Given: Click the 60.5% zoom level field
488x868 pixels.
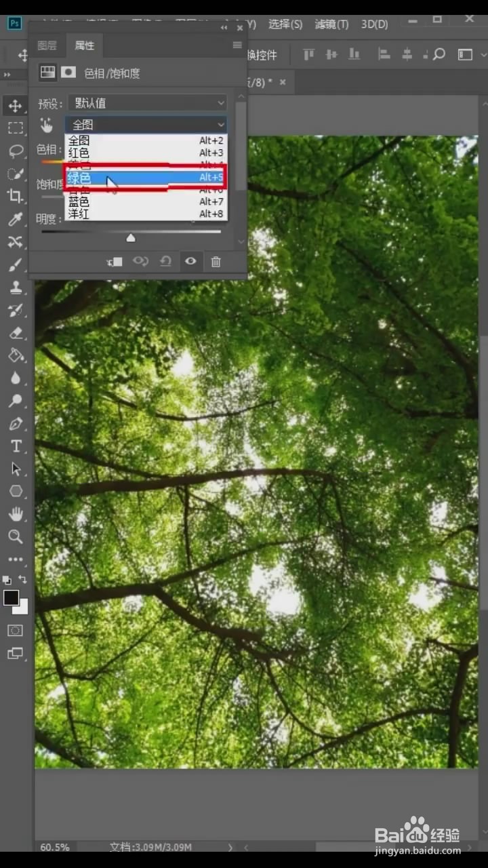Looking at the screenshot, I should [x=55, y=847].
